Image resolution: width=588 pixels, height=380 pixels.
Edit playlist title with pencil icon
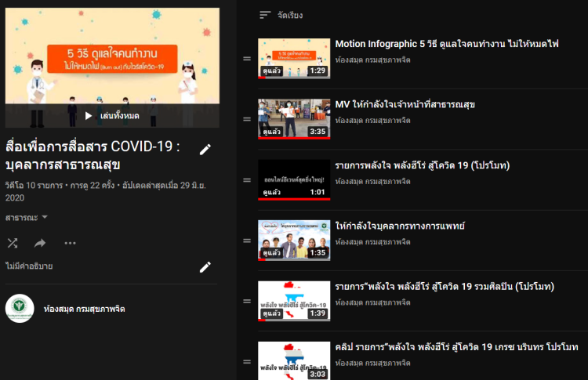click(205, 150)
